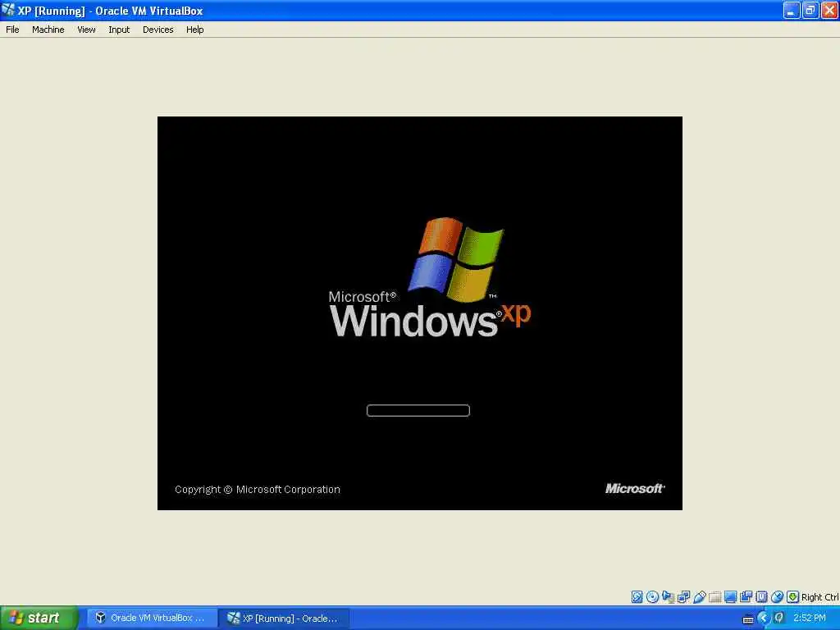Open the Input menu
The height and width of the screenshot is (630, 840).
pos(119,30)
